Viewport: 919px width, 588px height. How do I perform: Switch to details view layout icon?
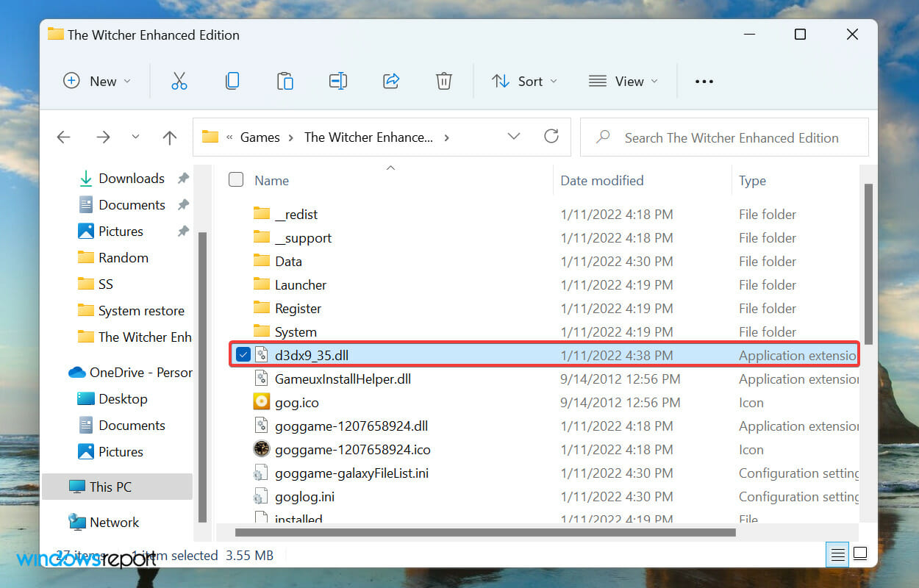tap(837, 554)
